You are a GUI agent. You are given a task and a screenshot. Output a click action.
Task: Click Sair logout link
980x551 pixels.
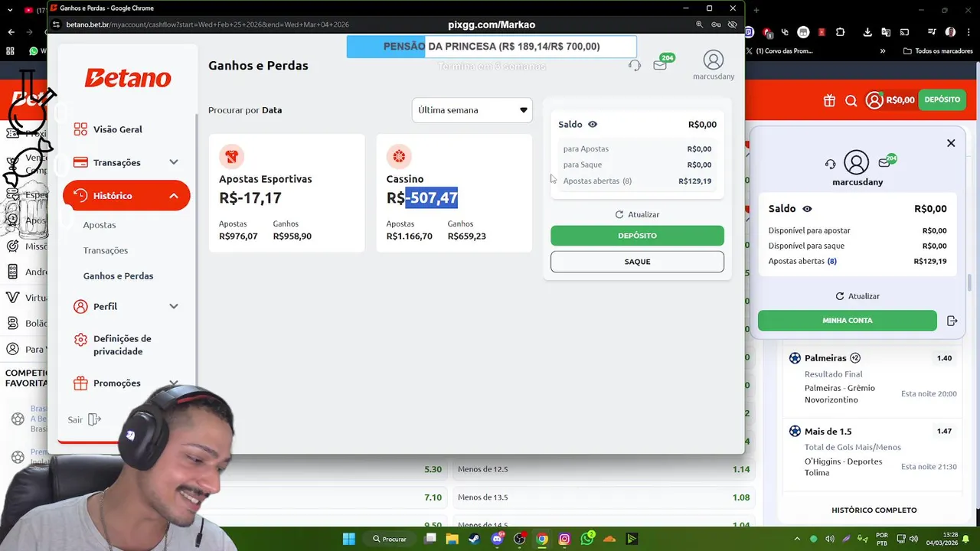point(84,419)
